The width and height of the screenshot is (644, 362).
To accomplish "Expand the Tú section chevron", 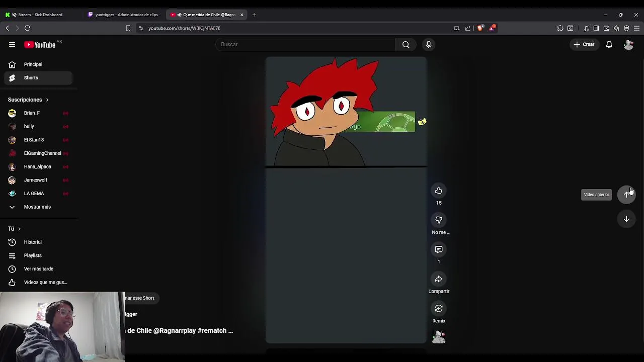I will coord(19,229).
